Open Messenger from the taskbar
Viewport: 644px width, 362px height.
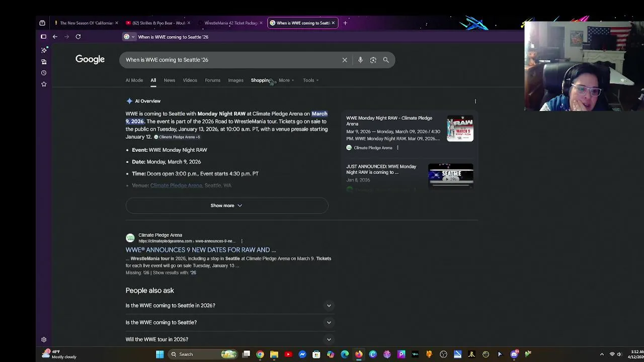[x=302, y=354]
